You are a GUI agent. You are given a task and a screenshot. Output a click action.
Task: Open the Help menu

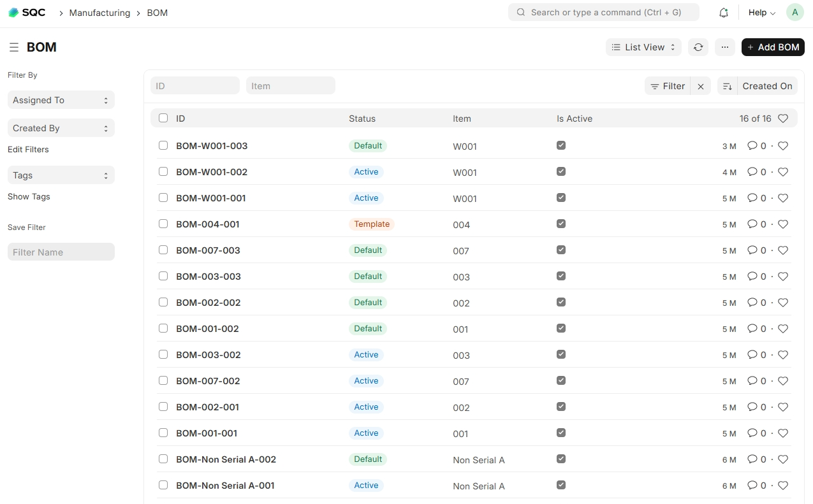[x=761, y=13]
